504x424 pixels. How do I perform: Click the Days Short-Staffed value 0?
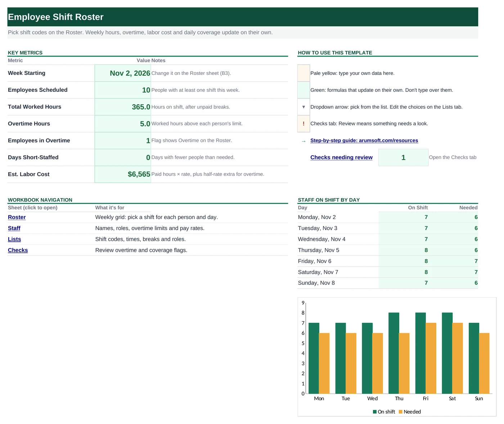coord(123,157)
